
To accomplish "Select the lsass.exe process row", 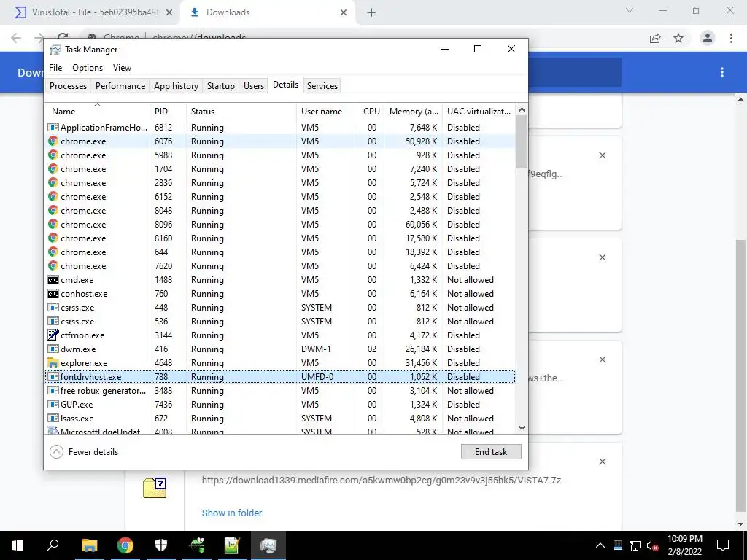I will (280, 418).
